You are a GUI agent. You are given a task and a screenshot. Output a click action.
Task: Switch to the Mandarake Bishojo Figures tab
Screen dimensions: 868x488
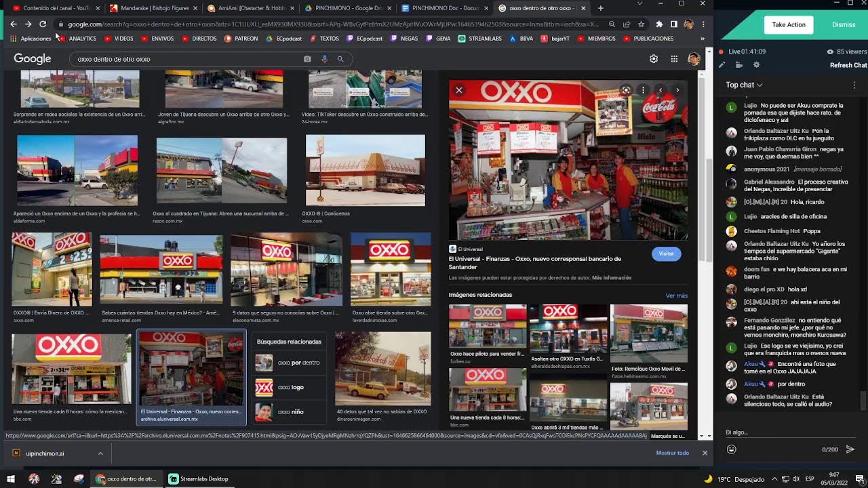click(x=153, y=8)
